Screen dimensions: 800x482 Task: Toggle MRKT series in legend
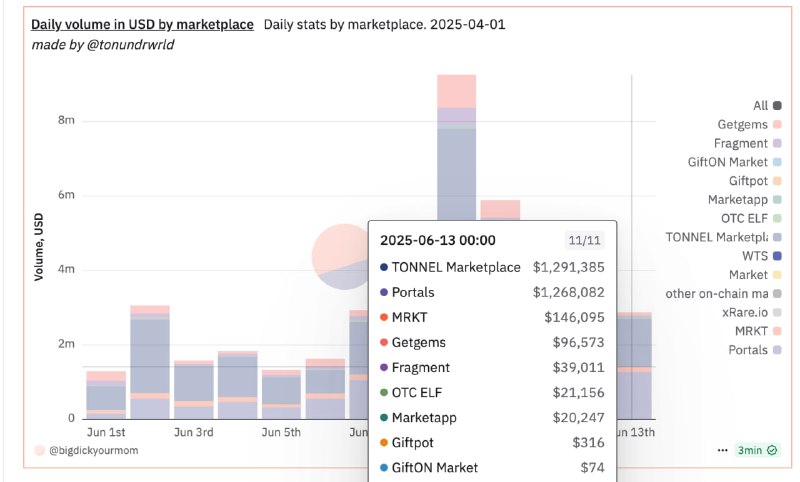(x=758, y=331)
